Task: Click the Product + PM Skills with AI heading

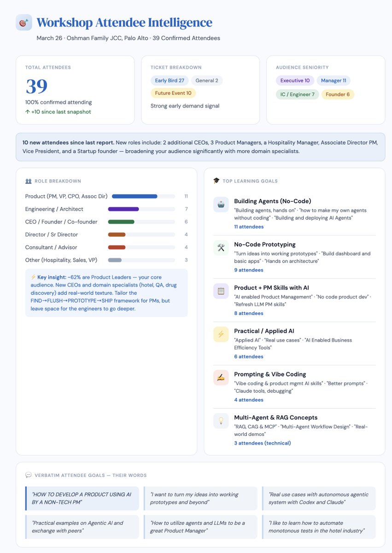Action: [272, 288]
